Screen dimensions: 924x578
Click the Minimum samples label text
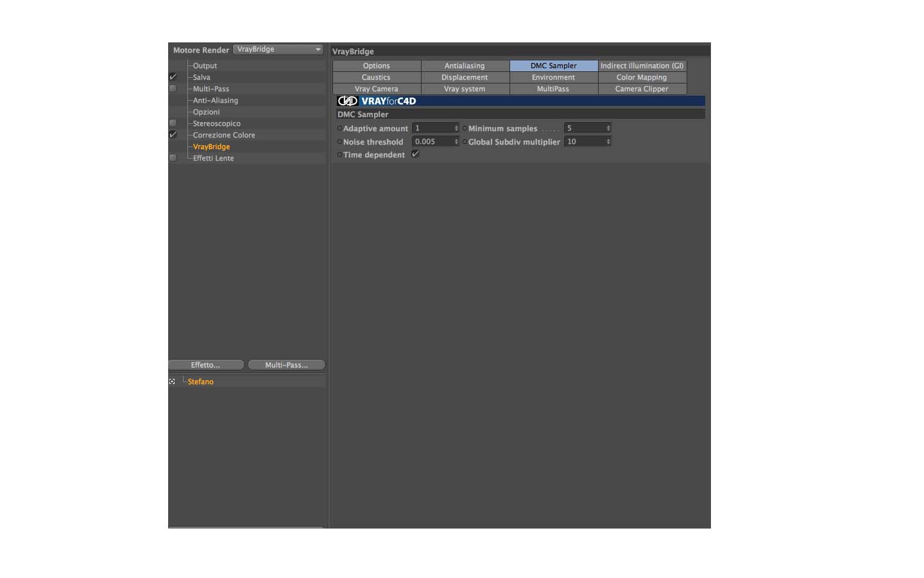(x=502, y=128)
